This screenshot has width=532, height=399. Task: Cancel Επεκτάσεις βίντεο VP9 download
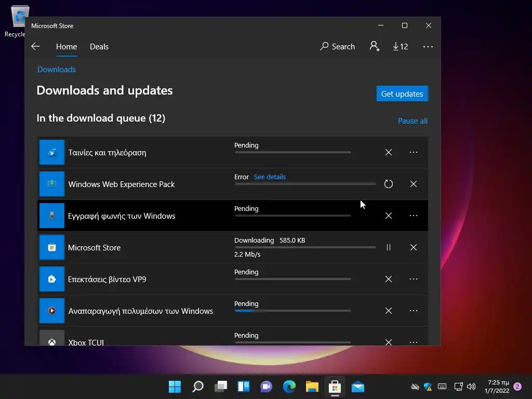pyautogui.click(x=389, y=279)
